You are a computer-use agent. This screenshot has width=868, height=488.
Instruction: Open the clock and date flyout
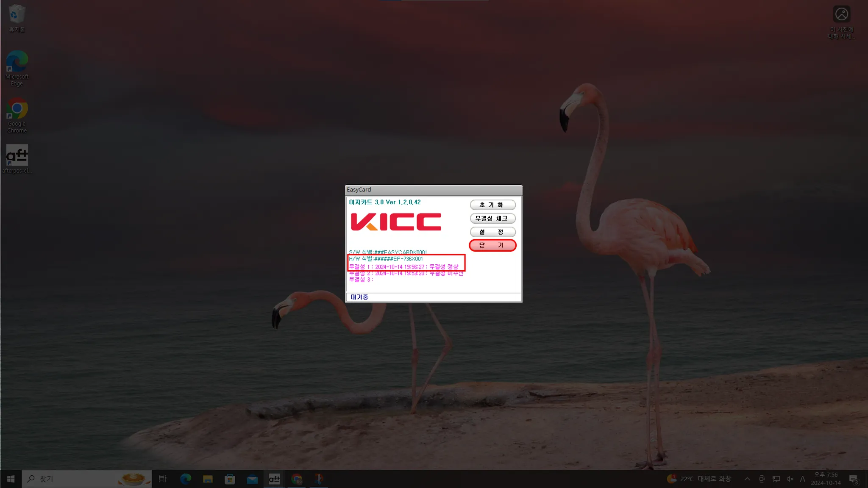coord(826,479)
